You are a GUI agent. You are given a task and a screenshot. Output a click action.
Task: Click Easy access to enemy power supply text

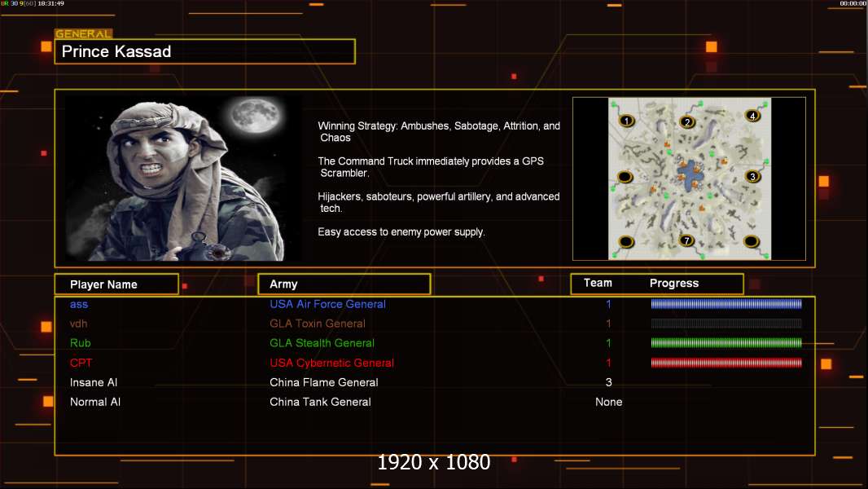click(x=401, y=232)
